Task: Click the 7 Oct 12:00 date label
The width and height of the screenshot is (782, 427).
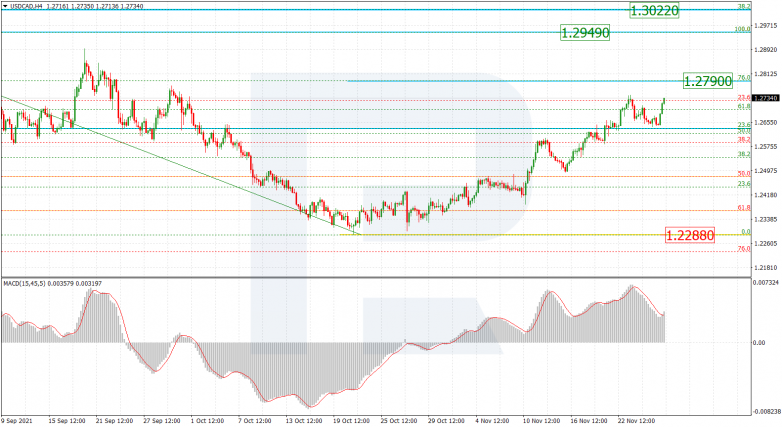Action: coord(255,421)
